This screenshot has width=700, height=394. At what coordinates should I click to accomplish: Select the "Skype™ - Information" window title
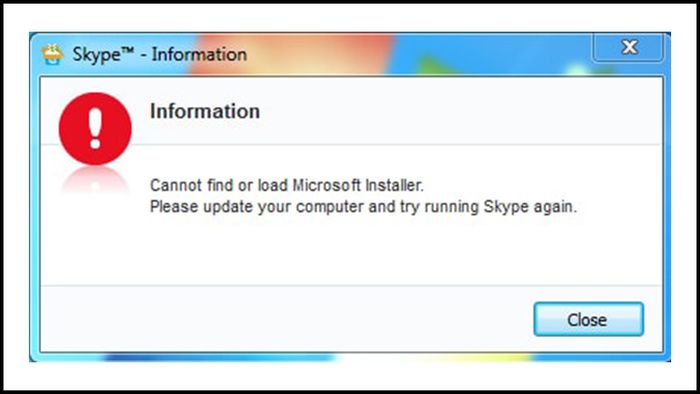tap(159, 54)
